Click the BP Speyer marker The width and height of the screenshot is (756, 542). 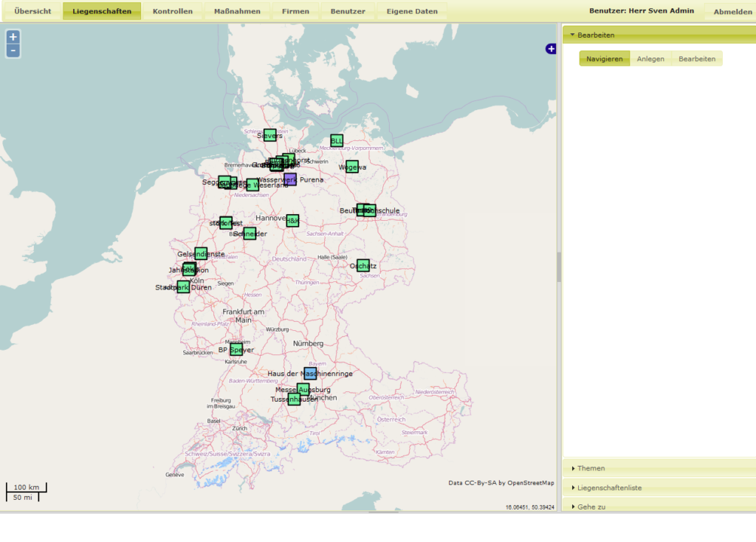236,349
